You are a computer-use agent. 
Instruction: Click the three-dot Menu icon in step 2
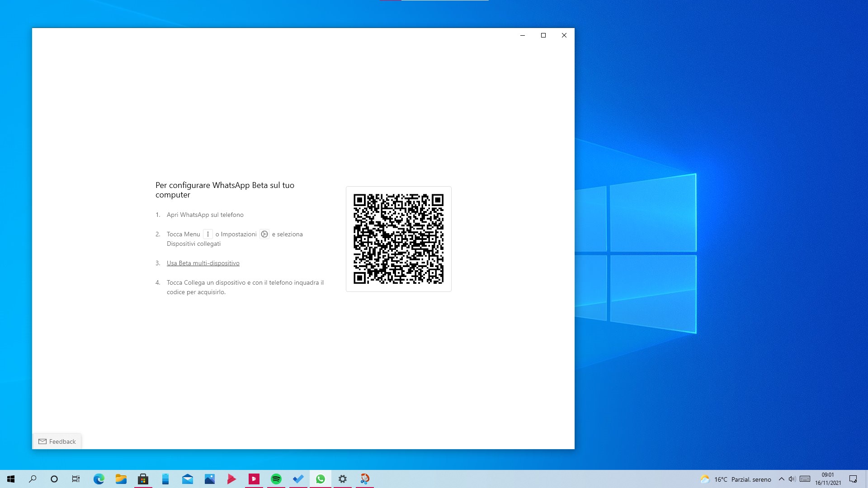(x=208, y=234)
